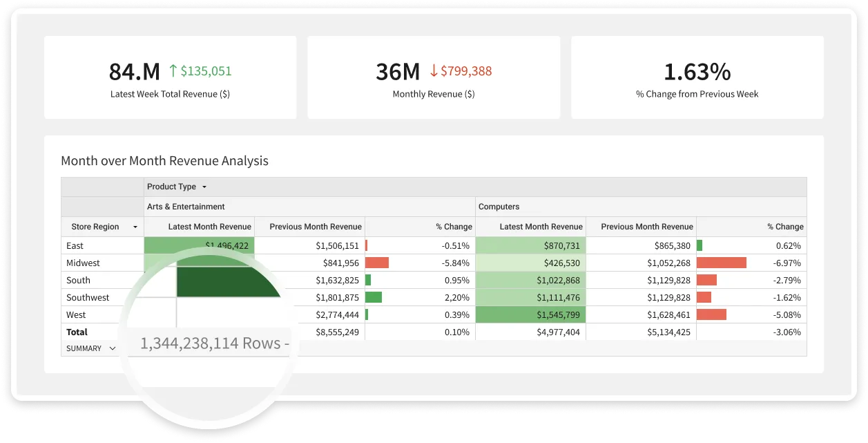Select the red bar beside West's -5.08%
Screen dimensions: 868x443
click(x=713, y=314)
